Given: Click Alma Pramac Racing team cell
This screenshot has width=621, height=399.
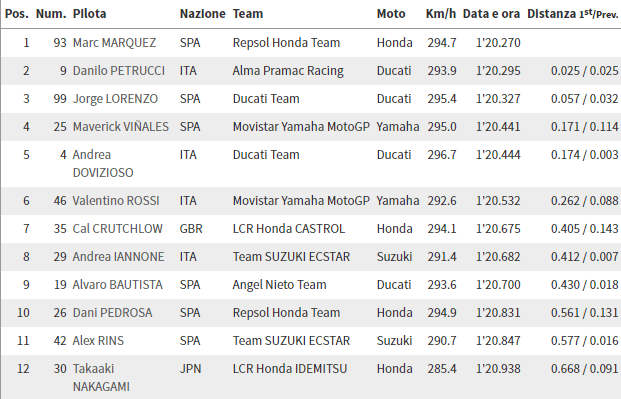Looking at the screenshot, I should click(288, 71).
